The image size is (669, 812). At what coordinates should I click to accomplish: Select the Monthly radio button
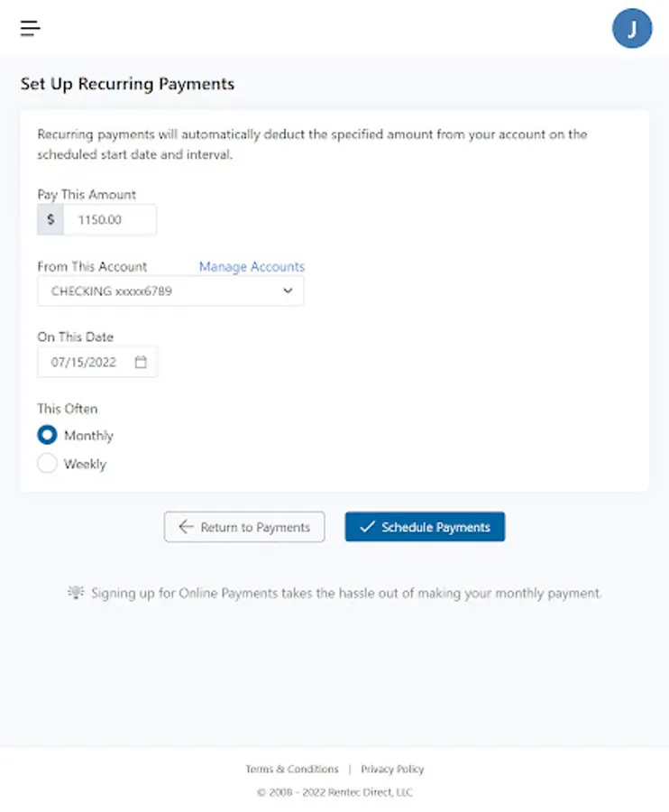pyautogui.click(x=47, y=436)
